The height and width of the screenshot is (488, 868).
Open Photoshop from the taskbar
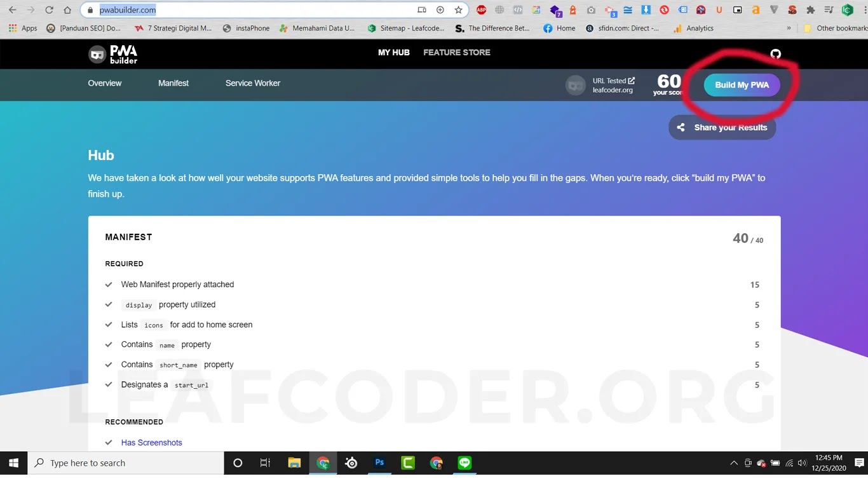coord(379,463)
